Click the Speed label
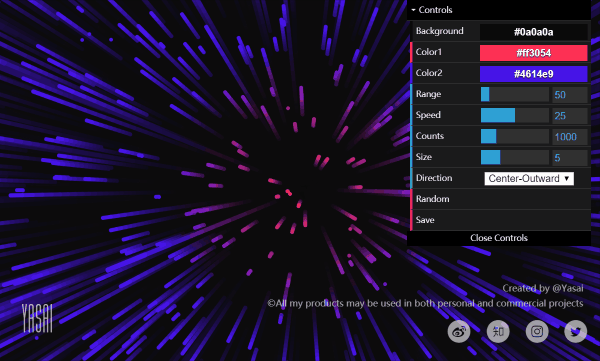The height and width of the screenshot is (361, 600). pyautogui.click(x=428, y=115)
